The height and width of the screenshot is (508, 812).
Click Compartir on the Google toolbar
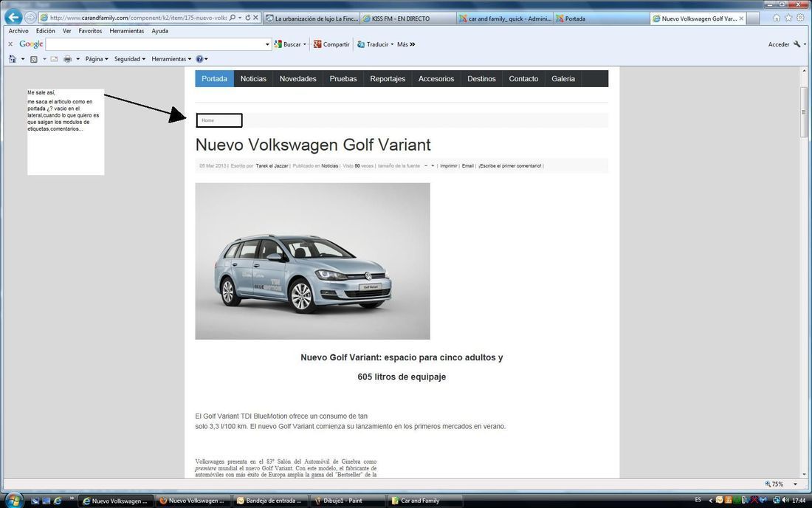[x=331, y=44]
